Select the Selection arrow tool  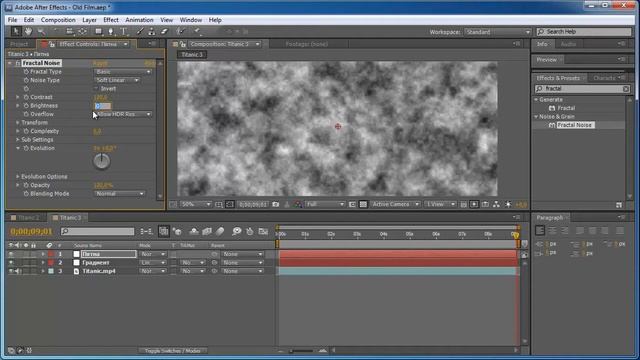[x=16, y=31]
